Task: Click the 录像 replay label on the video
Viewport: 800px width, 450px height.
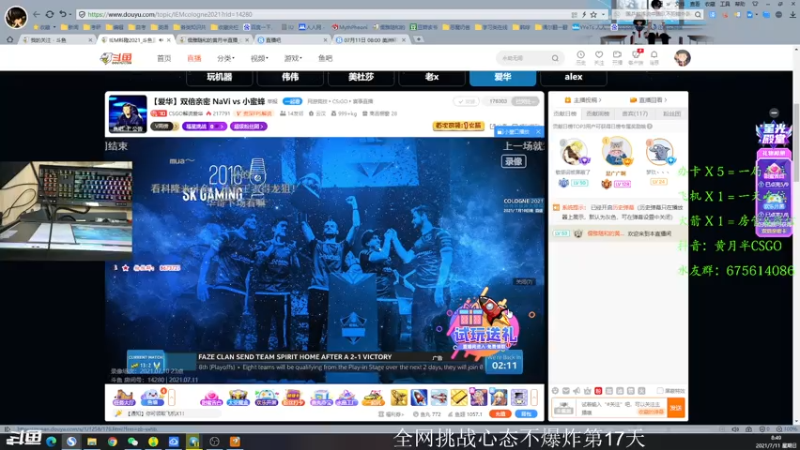Action: 514,161
